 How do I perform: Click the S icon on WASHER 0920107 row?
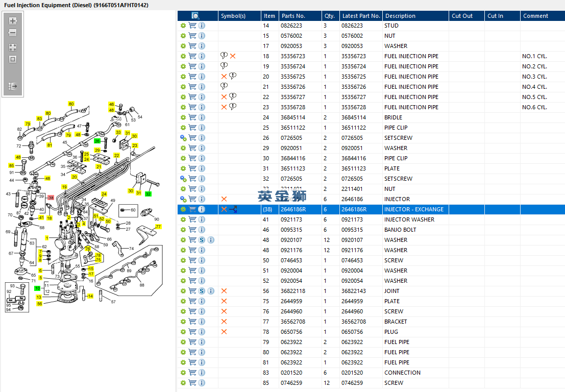[x=202, y=240]
